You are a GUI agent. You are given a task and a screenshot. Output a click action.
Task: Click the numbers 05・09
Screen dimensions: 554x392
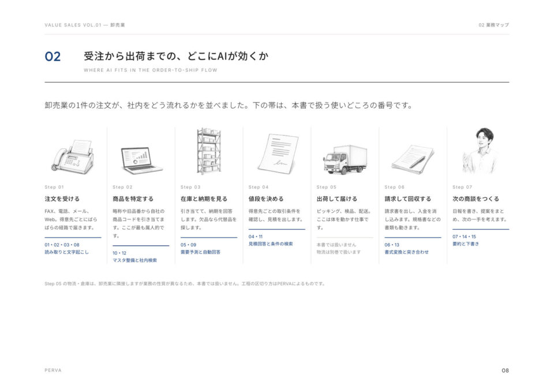pyautogui.click(x=188, y=245)
